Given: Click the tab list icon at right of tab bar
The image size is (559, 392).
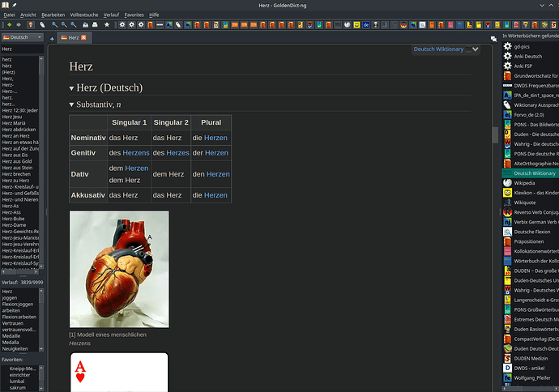Looking at the screenshot, I should [x=493, y=39].
